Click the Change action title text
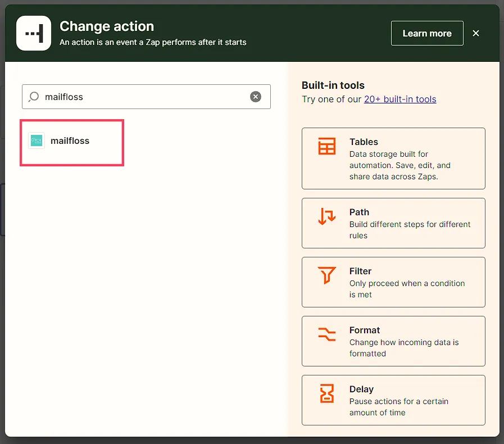Screen dimensions: 504x444 (107, 26)
